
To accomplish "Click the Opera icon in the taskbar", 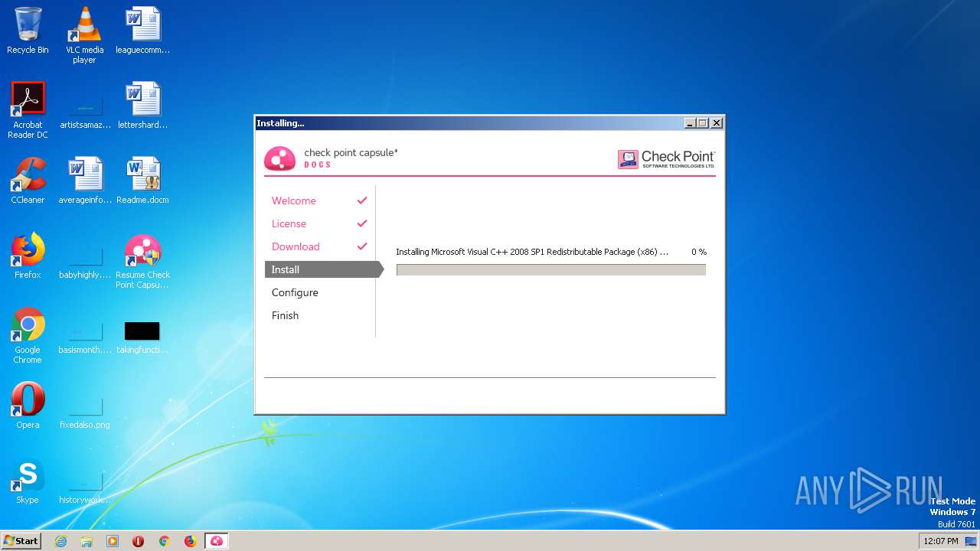I will [x=139, y=541].
